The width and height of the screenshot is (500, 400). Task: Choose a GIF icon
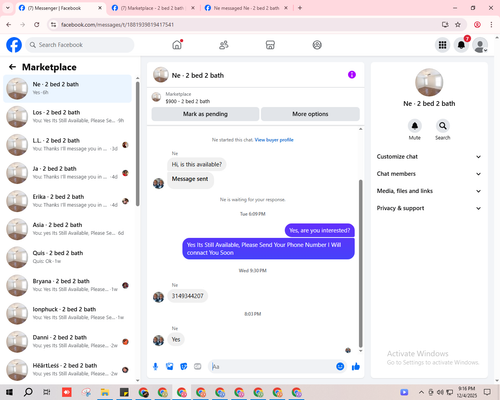pyautogui.click(x=198, y=367)
